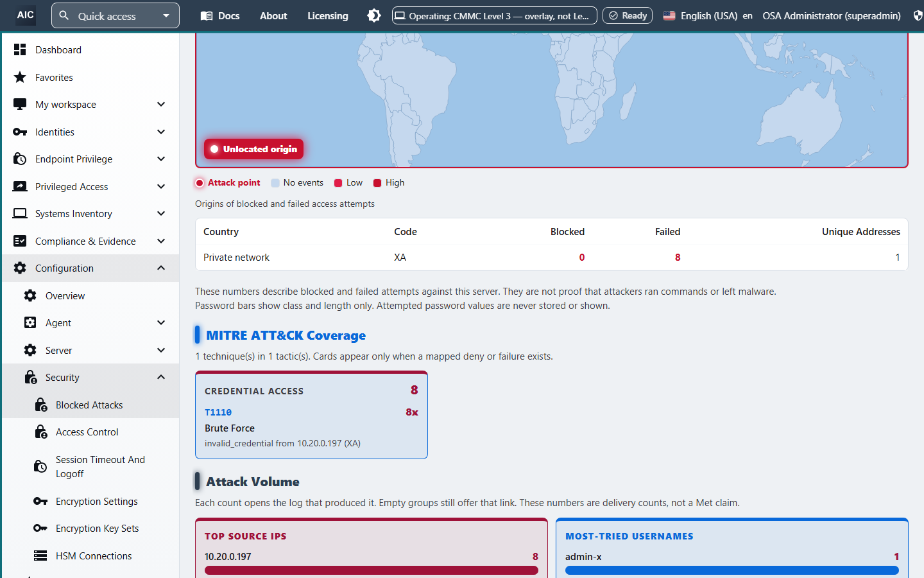This screenshot has width=924, height=578.
Task: Select the OSA Administrator (superadmin) user menu
Action: (832, 15)
